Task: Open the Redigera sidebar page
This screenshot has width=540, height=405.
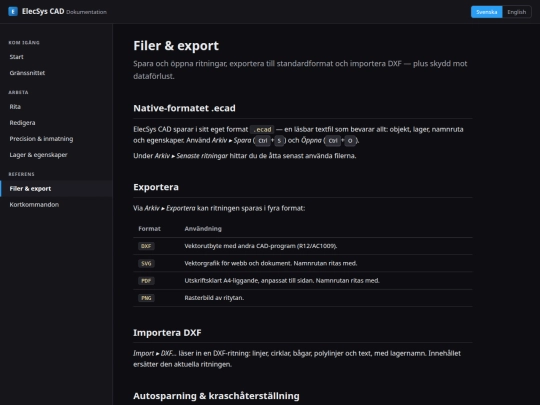Action: (56, 123)
